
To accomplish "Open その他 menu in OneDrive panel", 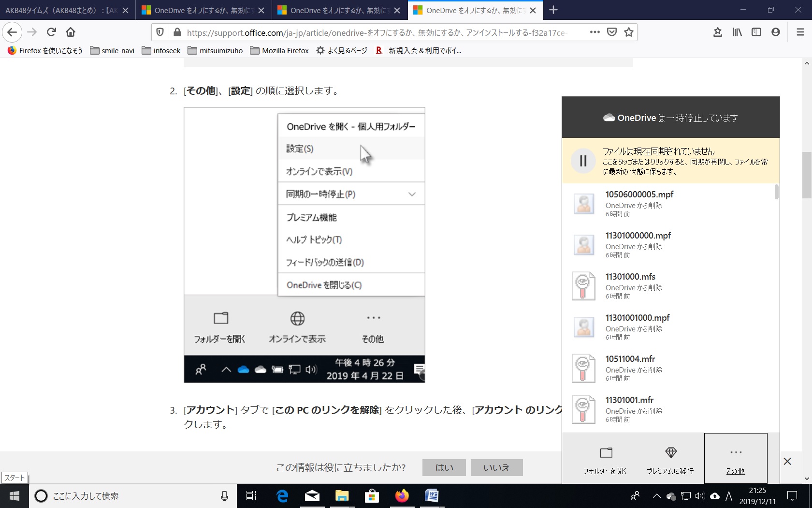I will [x=736, y=459].
